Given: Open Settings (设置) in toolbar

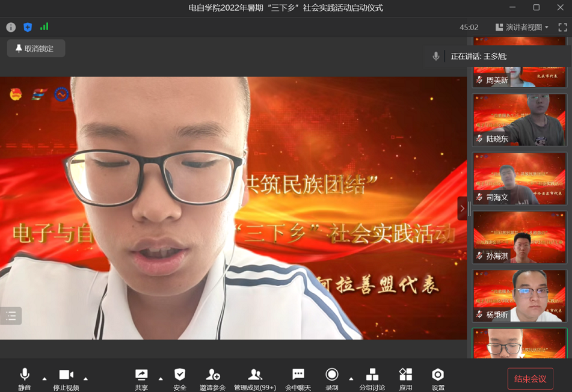Looking at the screenshot, I should [x=438, y=379].
